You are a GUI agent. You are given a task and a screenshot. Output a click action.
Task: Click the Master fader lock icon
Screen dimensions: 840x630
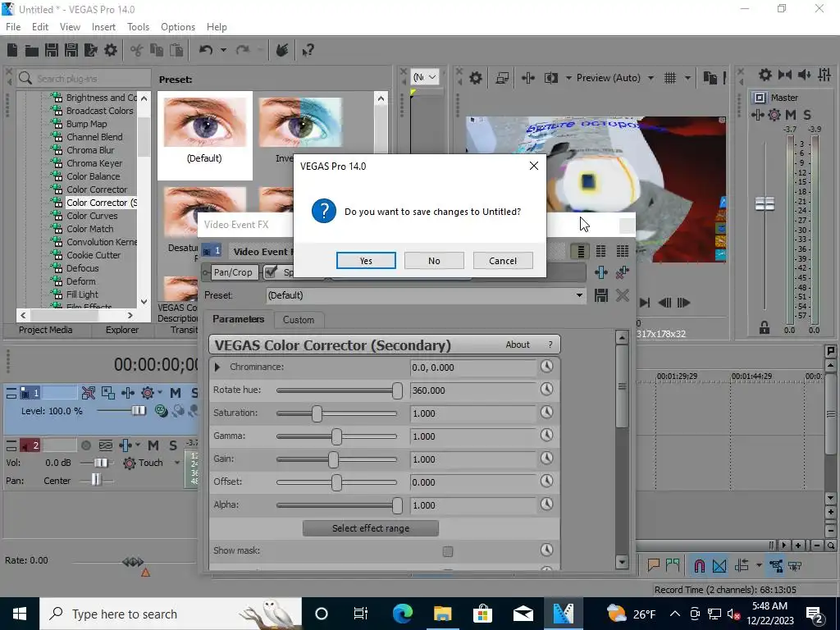tap(765, 328)
